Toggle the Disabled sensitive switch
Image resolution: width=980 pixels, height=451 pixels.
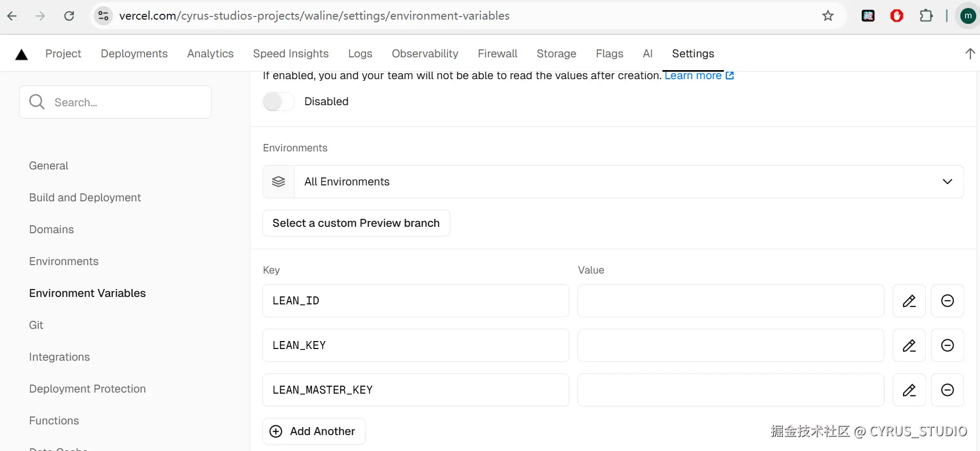pos(278,101)
